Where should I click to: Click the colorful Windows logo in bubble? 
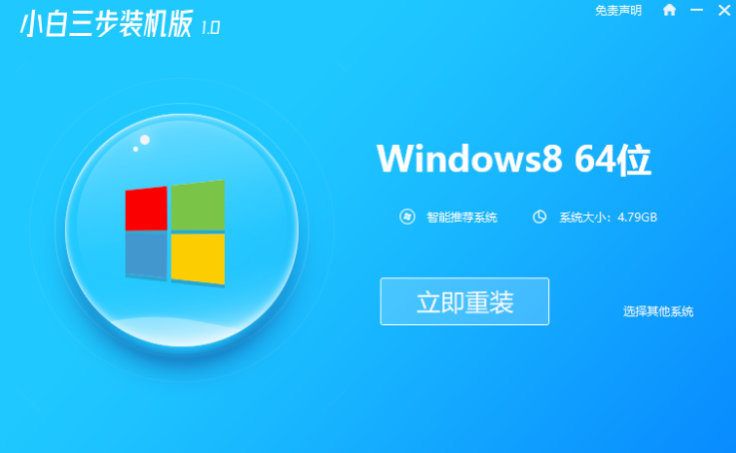click(175, 232)
